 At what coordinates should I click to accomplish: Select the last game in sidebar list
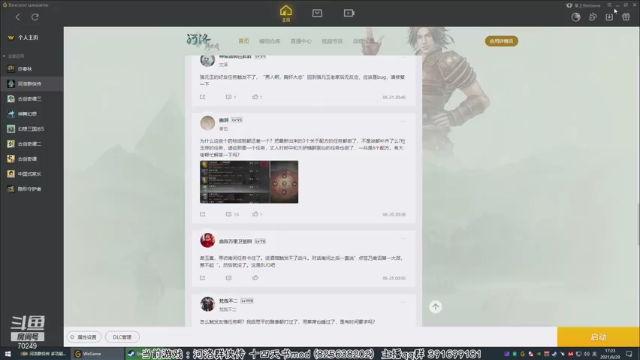click(x=32, y=189)
